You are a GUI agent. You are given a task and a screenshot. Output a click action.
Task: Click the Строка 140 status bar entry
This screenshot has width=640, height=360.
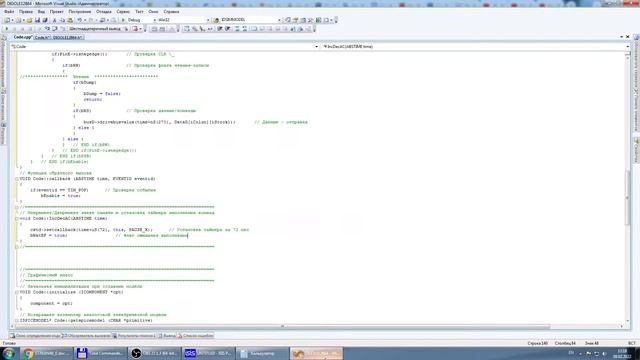538,344
